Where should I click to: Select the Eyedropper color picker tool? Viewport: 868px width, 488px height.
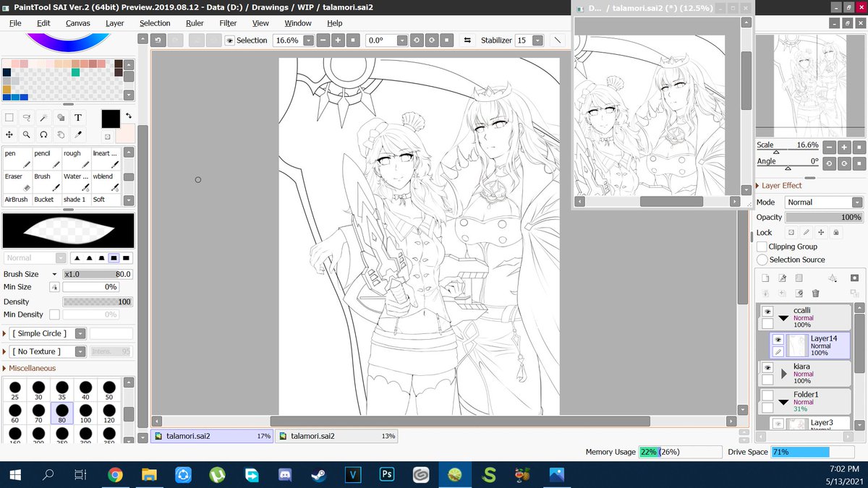click(x=79, y=134)
